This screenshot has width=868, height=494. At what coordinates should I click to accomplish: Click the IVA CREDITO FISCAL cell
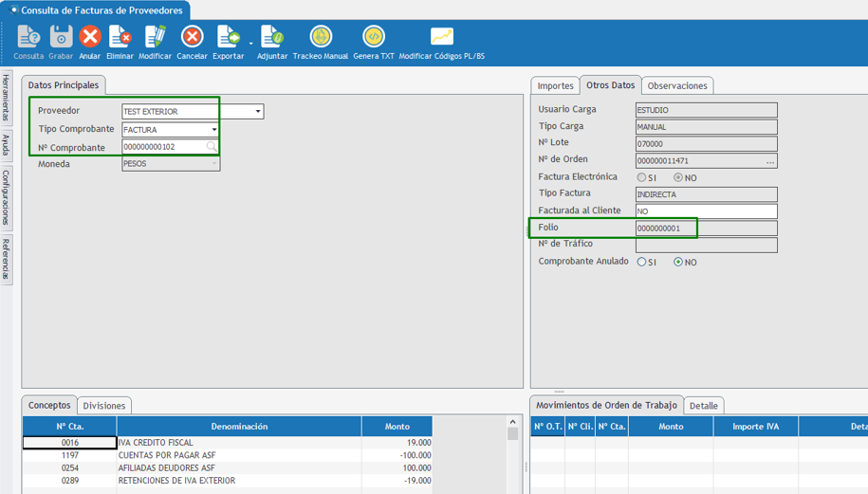click(x=239, y=443)
